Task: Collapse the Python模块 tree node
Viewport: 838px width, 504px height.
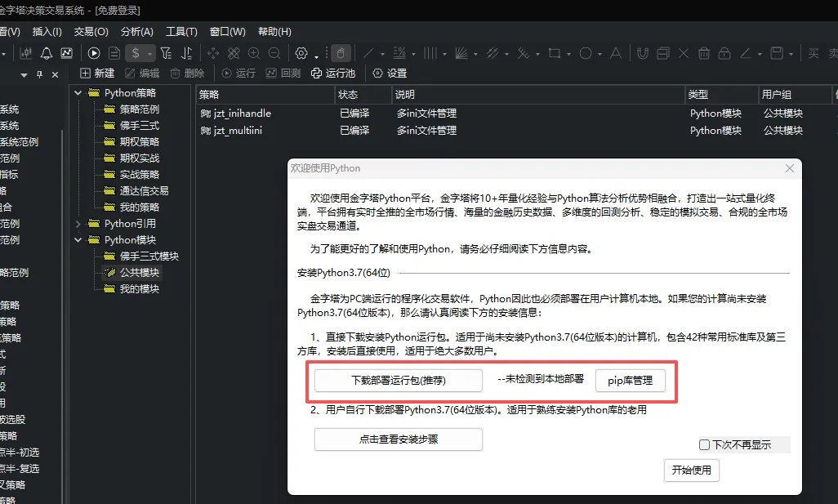Action: click(x=78, y=240)
